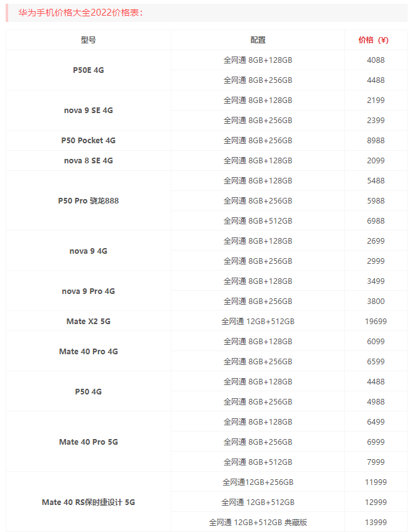Click the 8988 price for P50 Pocket
412x532 pixels.
point(376,141)
